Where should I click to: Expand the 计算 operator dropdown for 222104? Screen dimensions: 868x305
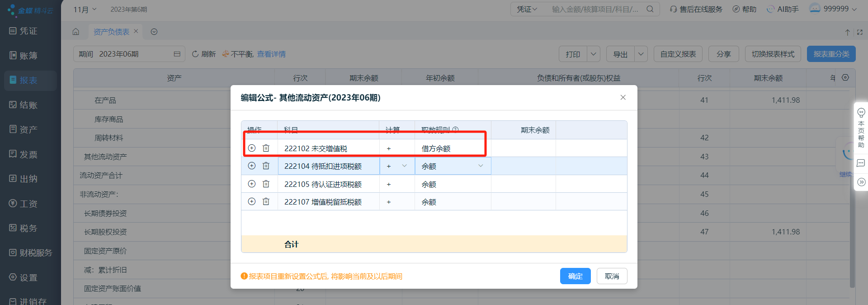(404, 166)
